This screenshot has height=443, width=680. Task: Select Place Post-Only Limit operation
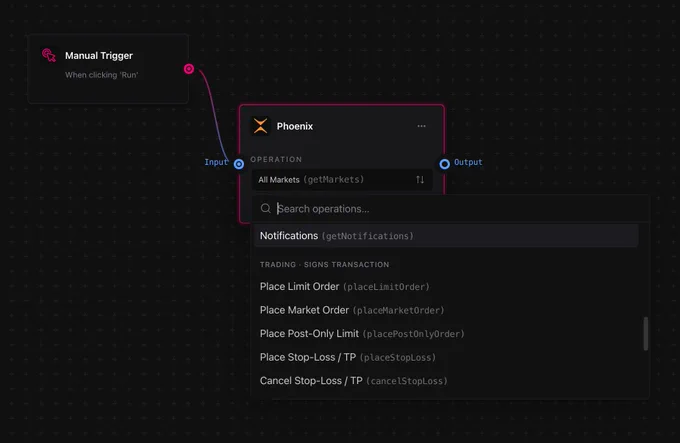coord(446,333)
